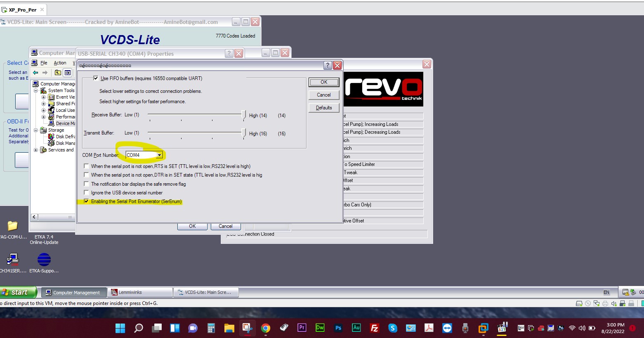Check RTS is SET when port not open
The width and height of the screenshot is (644, 338).
86,166
